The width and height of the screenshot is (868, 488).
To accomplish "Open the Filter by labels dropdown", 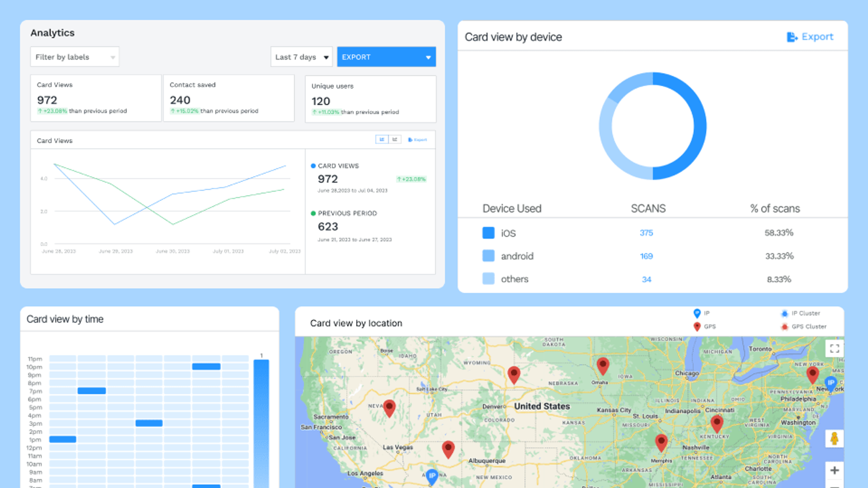I will point(74,57).
